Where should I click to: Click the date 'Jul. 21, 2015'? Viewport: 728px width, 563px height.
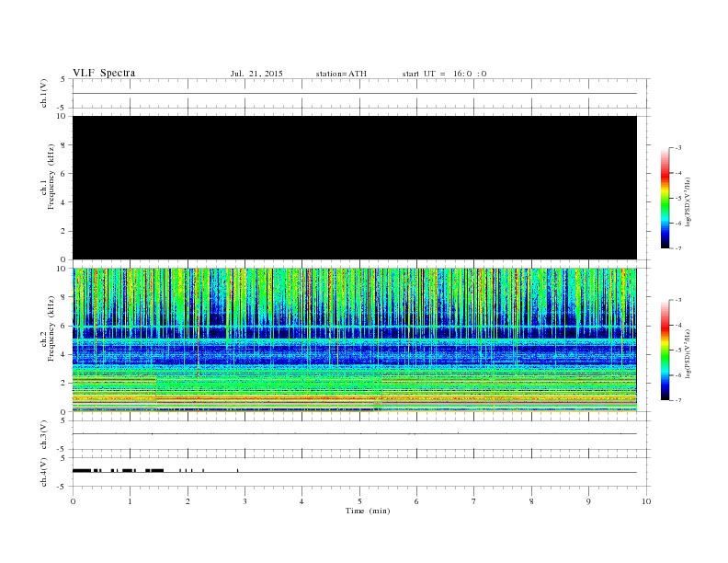256,74
